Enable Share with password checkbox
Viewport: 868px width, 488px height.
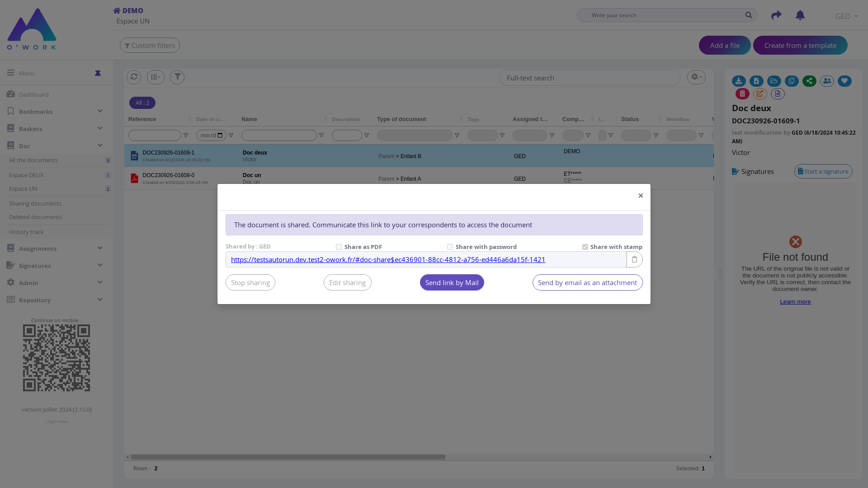pos(450,247)
